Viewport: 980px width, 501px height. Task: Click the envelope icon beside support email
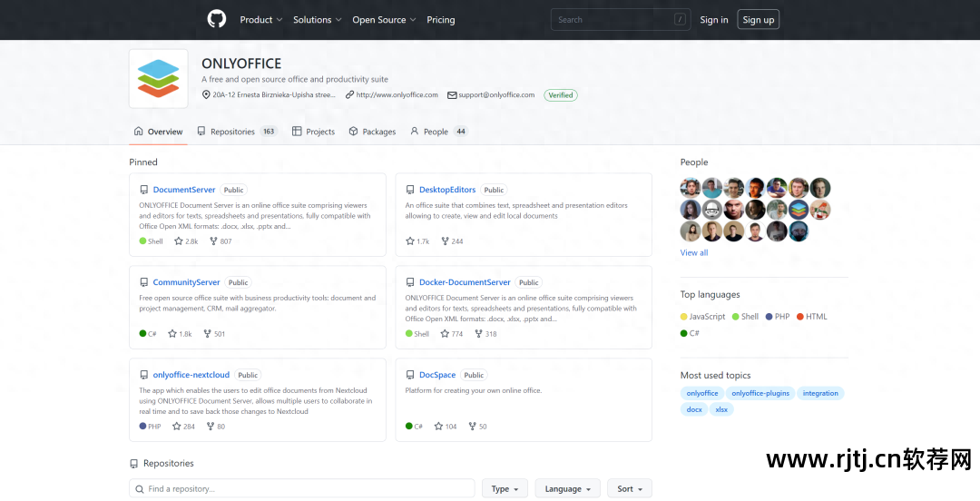click(x=452, y=94)
